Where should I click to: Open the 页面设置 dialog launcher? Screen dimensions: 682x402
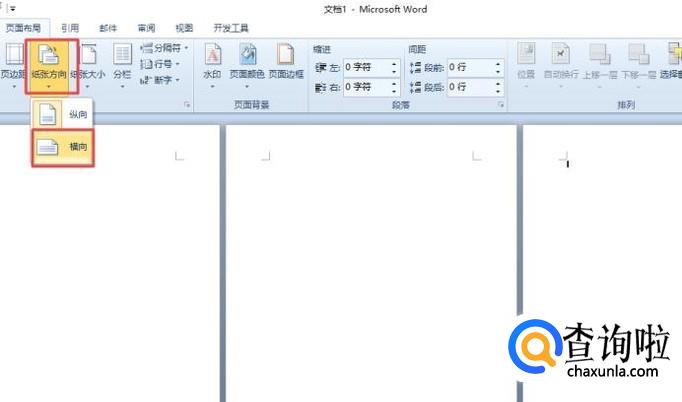click(187, 105)
